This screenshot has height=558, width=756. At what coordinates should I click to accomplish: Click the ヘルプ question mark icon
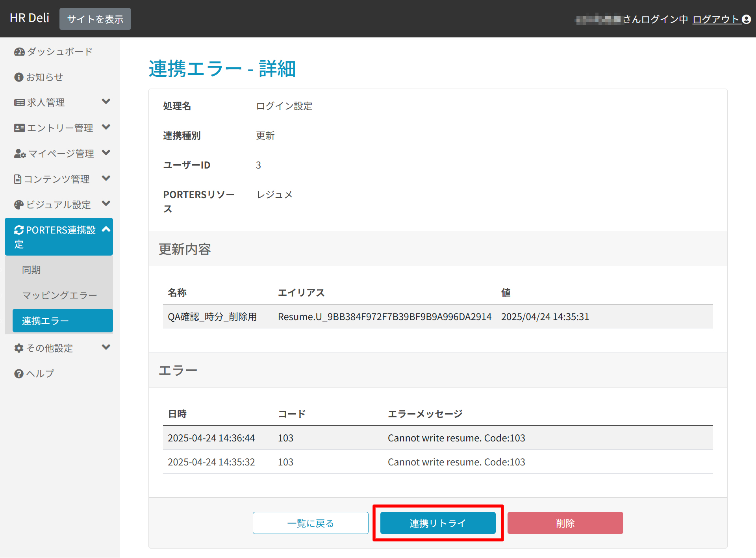[x=19, y=374]
